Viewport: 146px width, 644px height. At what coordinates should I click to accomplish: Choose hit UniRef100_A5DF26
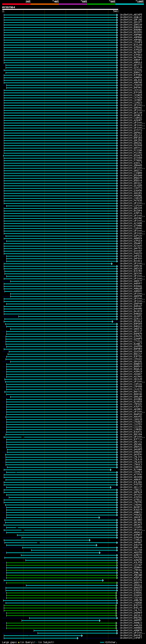tap(131, 578)
